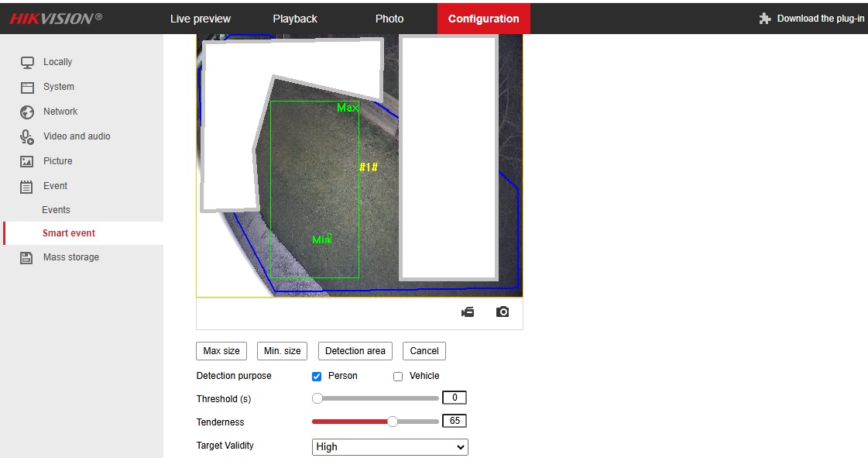Open the Playback tab
This screenshot has height=458, width=868.
click(295, 19)
